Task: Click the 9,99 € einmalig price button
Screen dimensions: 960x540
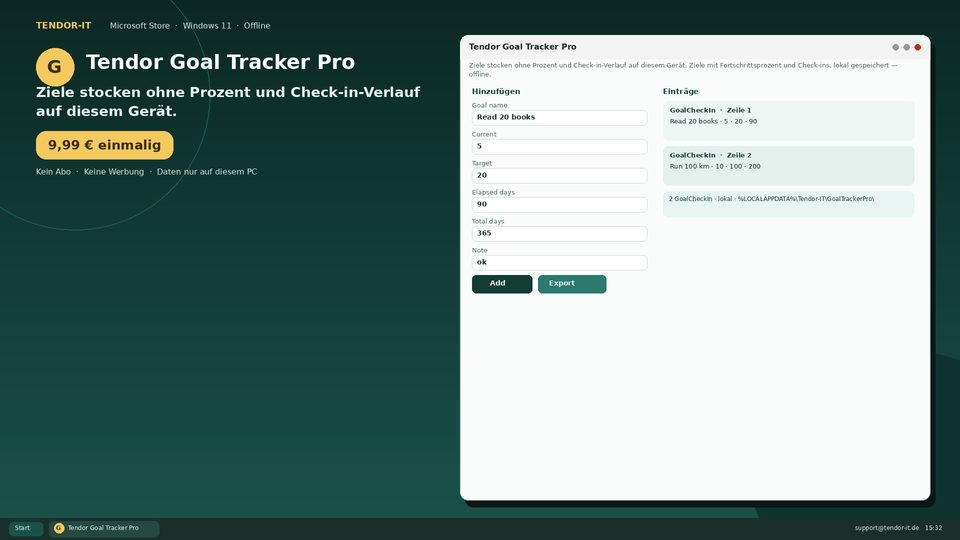Action: click(x=105, y=145)
